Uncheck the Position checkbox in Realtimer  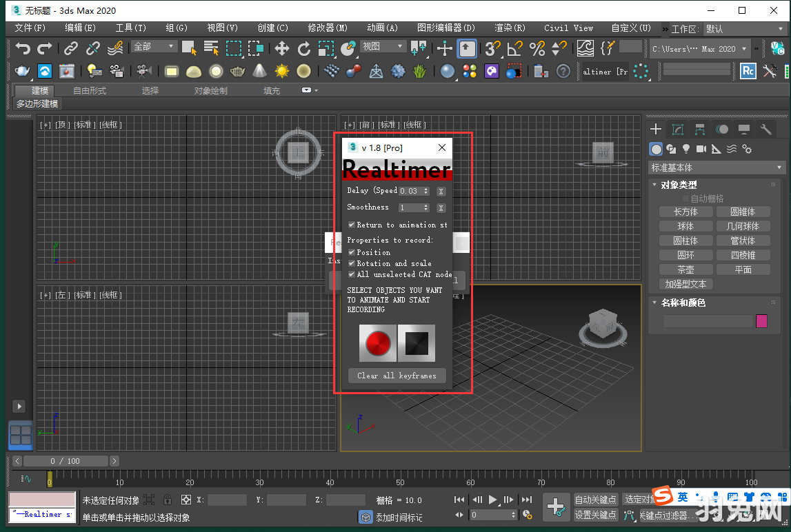click(x=352, y=252)
